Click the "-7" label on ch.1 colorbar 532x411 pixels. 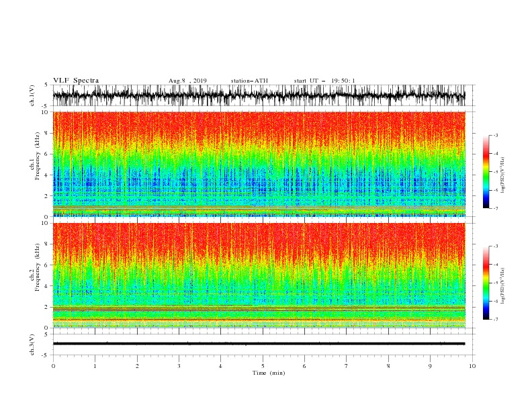pyautogui.click(x=495, y=208)
